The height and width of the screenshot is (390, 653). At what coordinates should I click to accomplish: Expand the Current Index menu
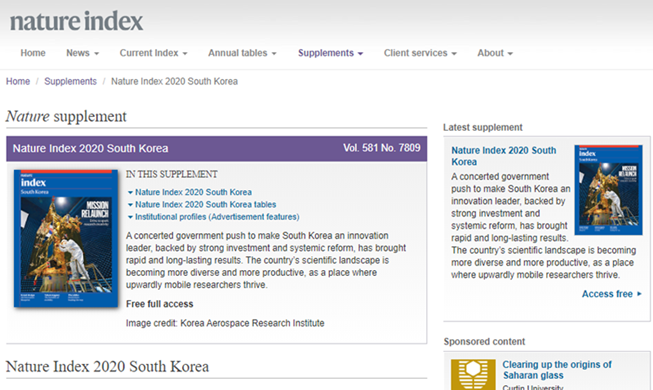[154, 53]
